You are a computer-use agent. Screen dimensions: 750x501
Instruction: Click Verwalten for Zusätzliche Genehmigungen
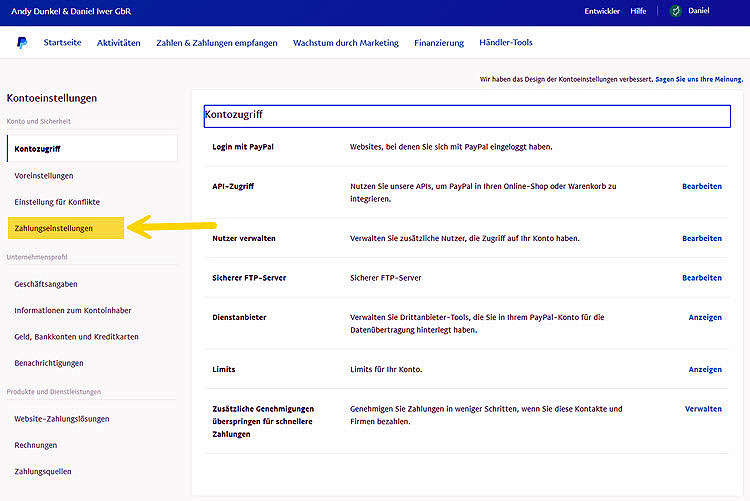point(703,409)
